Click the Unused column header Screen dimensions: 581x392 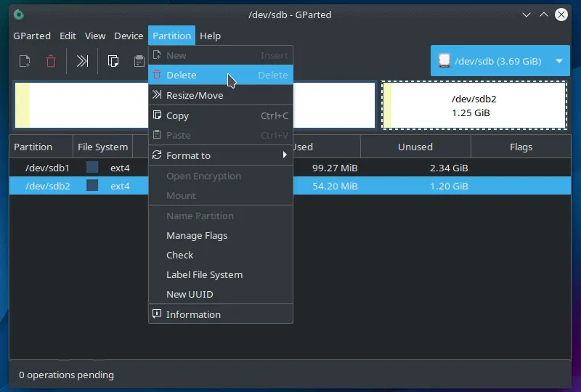(x=415, y=147)
